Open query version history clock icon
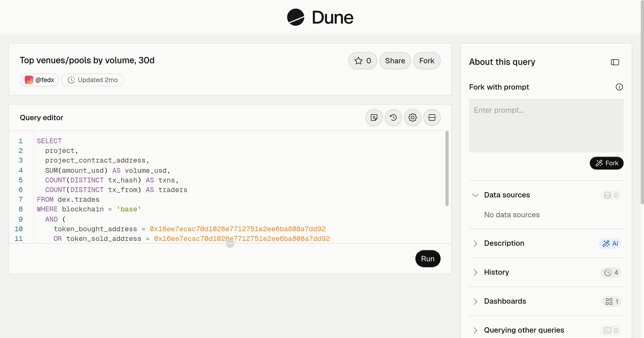This screenshot has height=338, width=644. pos(393,117)
